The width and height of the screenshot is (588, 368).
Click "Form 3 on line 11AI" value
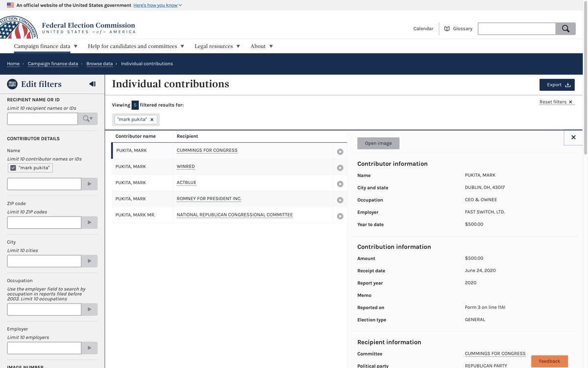(485, 307)
